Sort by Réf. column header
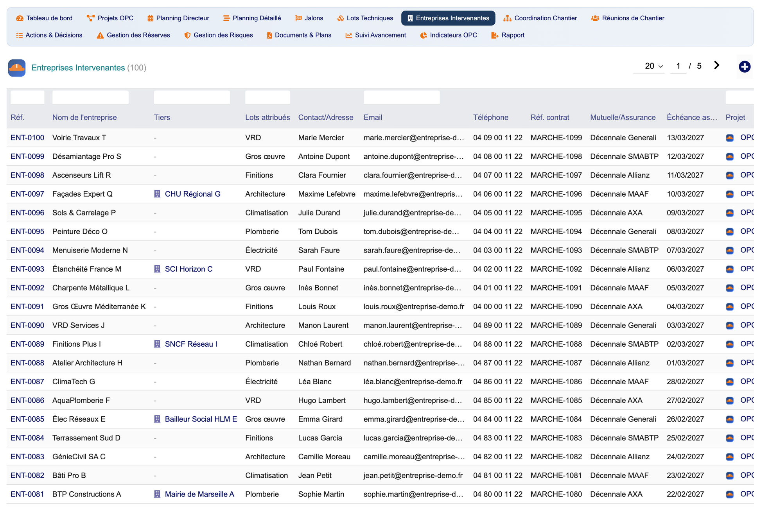The height and width of the screenshot is (532, 761). pyautogui.click(x=17, y=118)
